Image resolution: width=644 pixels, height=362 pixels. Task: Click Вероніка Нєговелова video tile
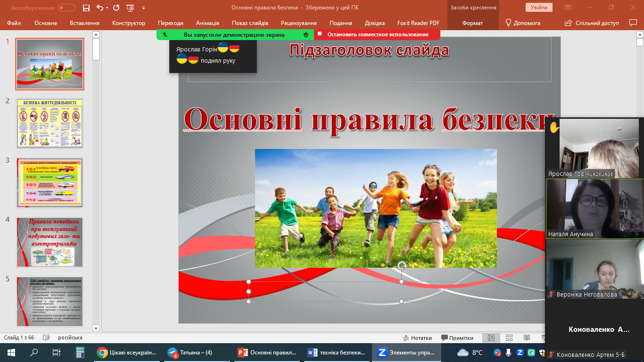point(595,269)
